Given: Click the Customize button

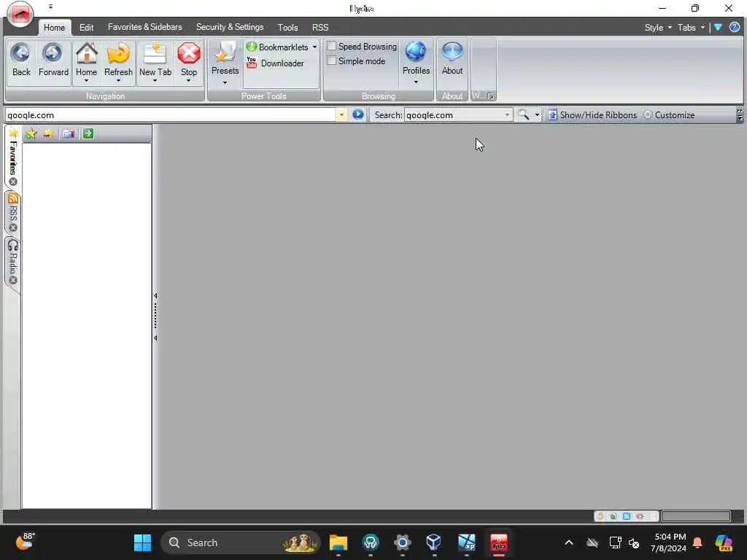Looking at the screenshot, I should tap(669, 114).
